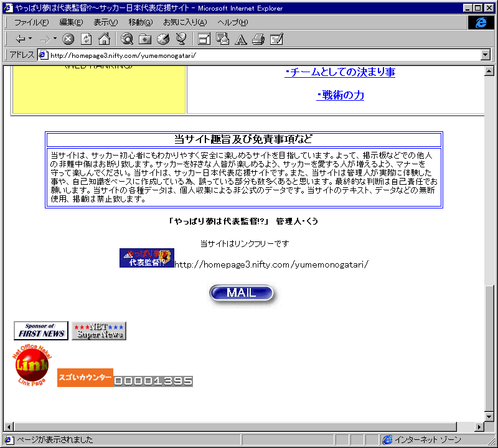Open the Forward button history dropdown
This screenshot has width=498, height=448.
point(55,39)
